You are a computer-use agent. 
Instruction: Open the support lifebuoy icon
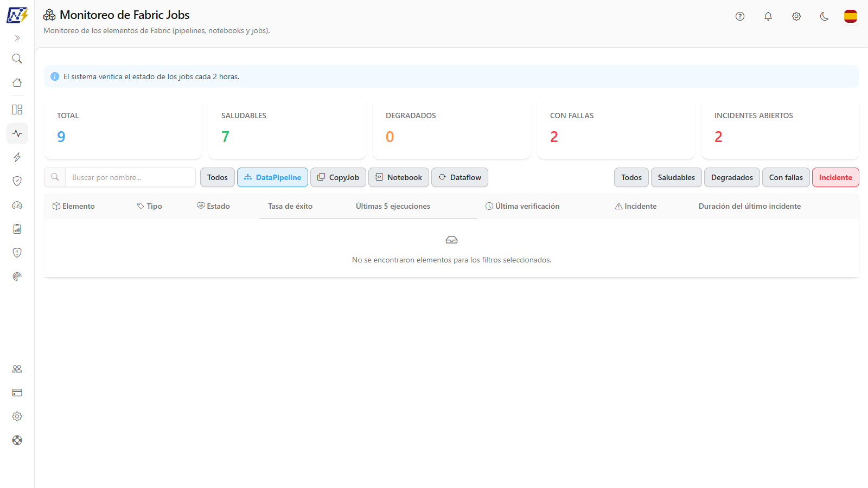coord(17,440)
